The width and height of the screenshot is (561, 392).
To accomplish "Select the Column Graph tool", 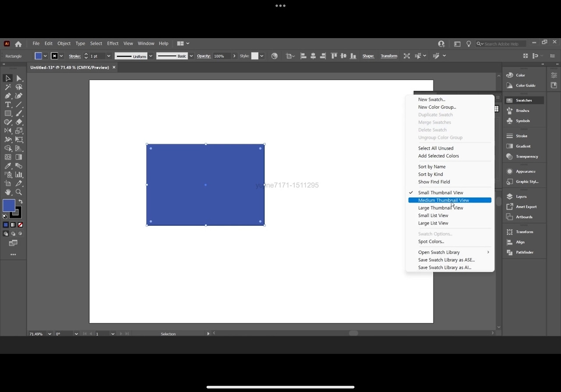I will point(19,175).
